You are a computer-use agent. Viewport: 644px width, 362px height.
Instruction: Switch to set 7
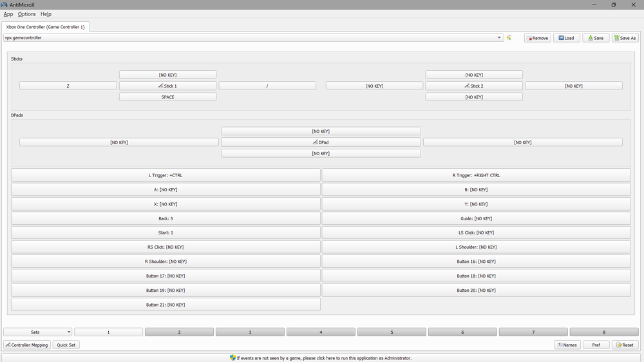[533, 332]
